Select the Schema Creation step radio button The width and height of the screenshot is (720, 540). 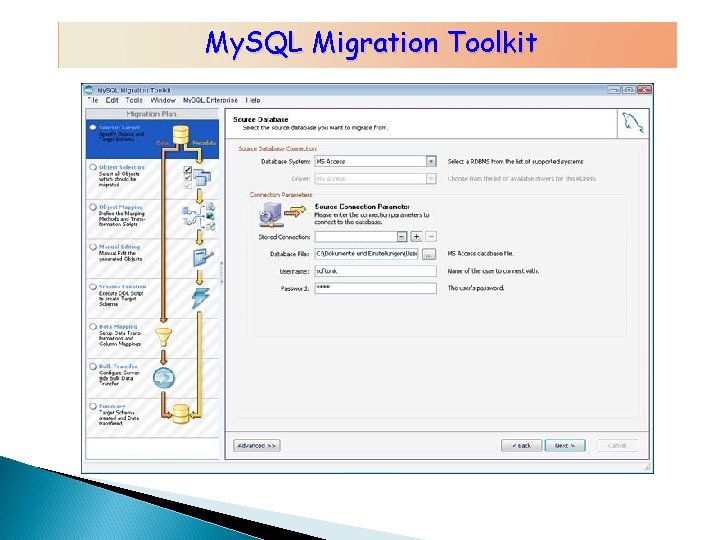93,287
